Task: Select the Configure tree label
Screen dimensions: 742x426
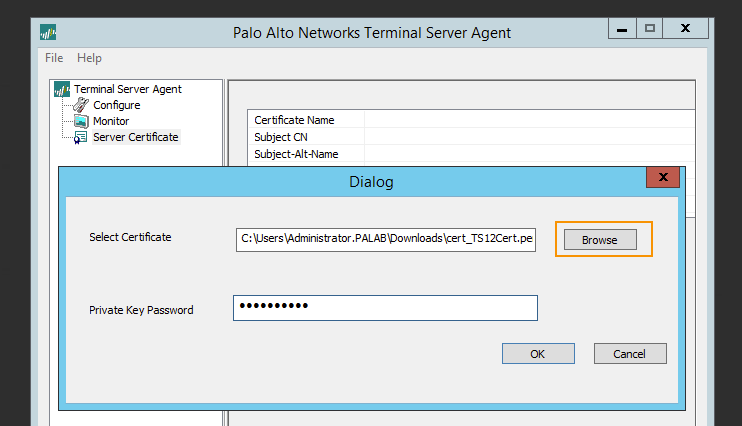Action: pyautogui.click(x=116, y=105)
